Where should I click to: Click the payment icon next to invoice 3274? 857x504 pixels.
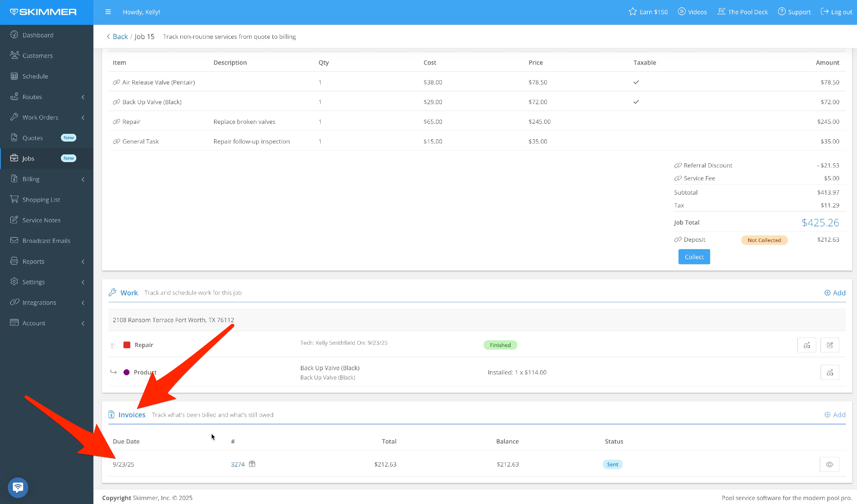(x=252, y=464)
